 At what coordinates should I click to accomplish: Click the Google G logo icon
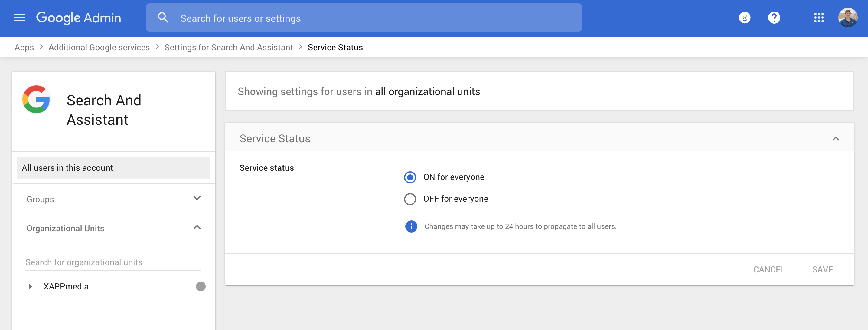tap(36, 100)
